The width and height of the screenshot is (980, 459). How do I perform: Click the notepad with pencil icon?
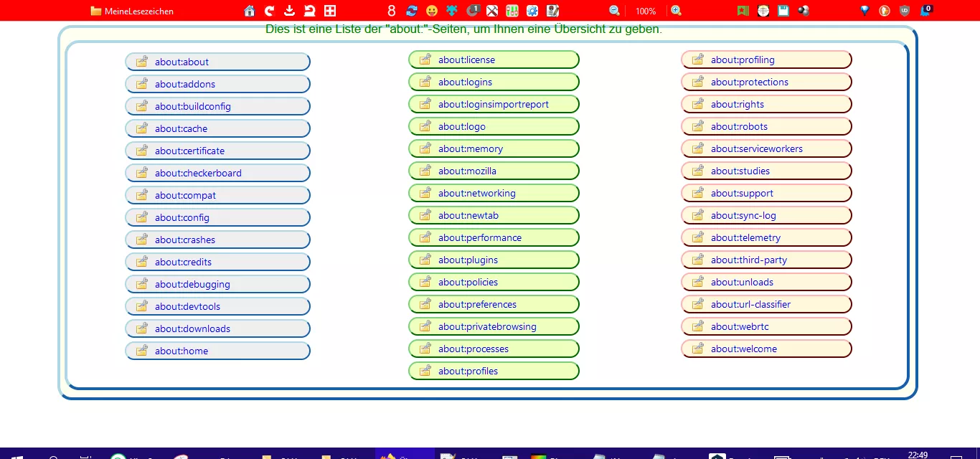click(552, 11)
